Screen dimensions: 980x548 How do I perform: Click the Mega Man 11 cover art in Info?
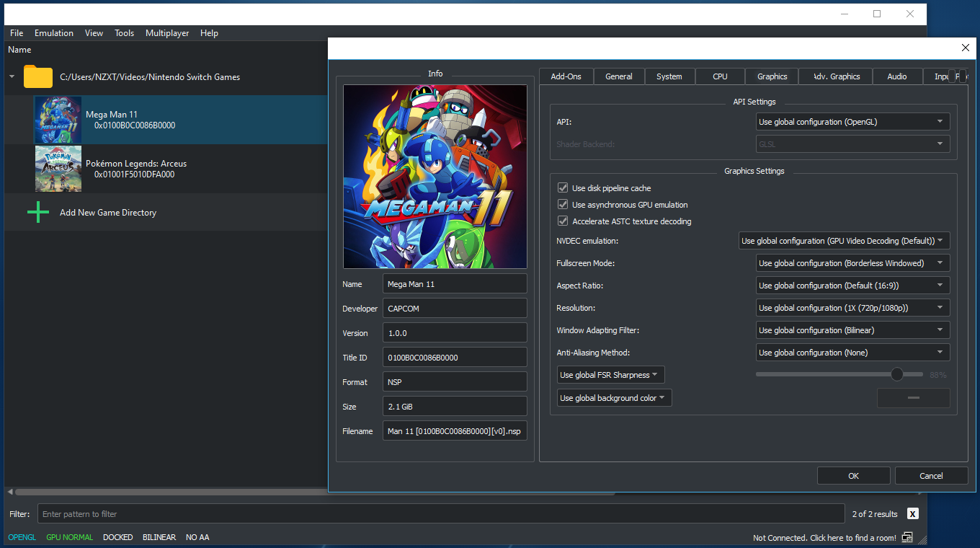click(x=435, y=177)
